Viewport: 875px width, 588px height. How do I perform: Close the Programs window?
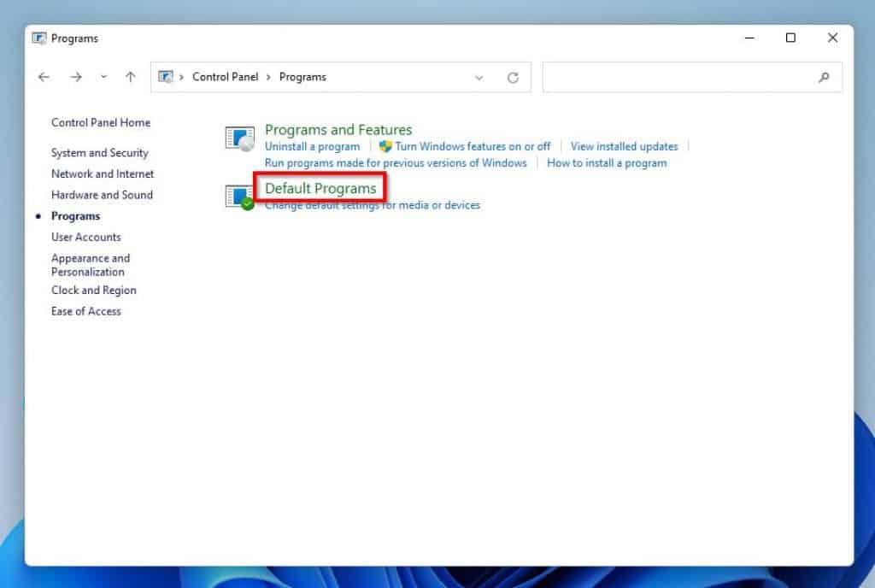(x=832, y=38)
